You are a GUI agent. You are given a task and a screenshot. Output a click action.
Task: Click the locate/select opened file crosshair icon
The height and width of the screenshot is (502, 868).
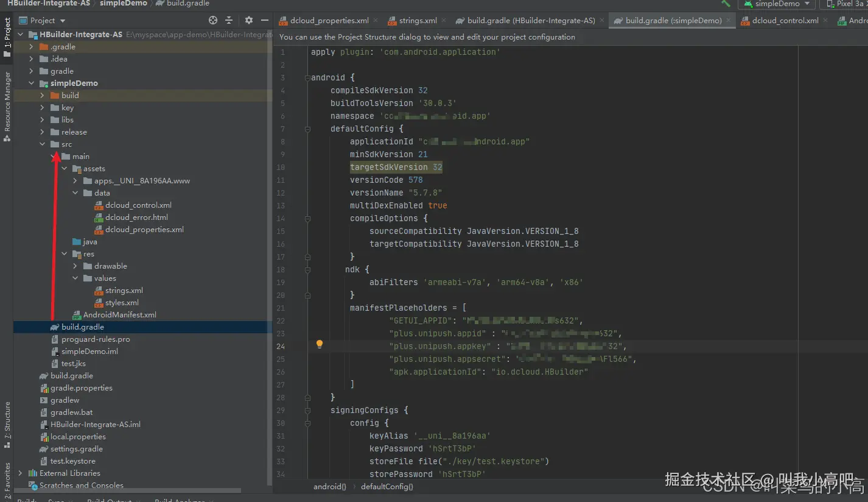click(x=212, y=20)
